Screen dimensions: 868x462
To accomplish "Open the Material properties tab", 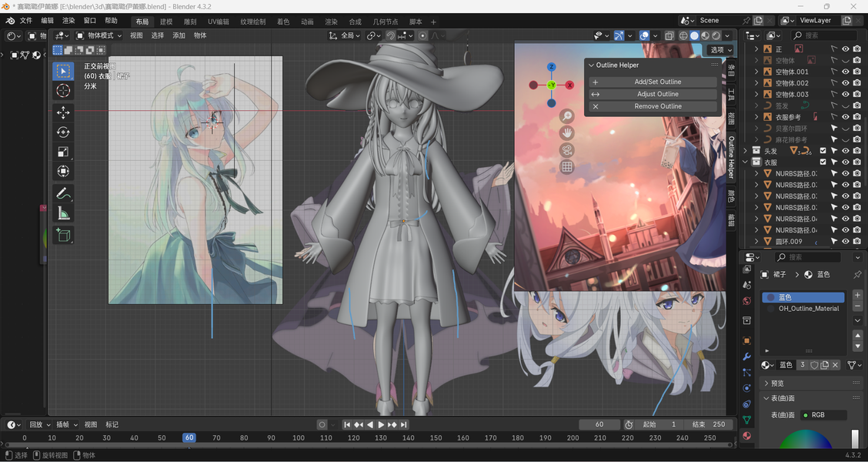I will click(x=746, y=435).
